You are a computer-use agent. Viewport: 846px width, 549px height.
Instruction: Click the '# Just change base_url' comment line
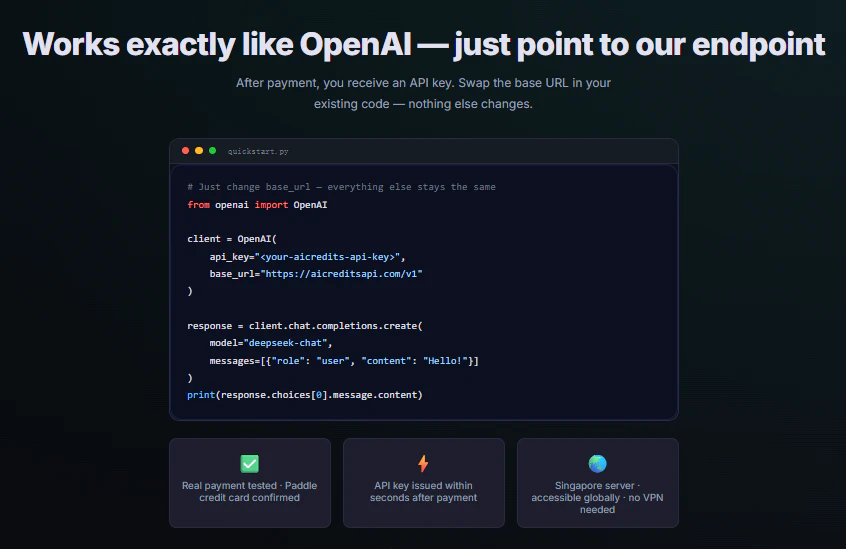click(x=341, y=187)
